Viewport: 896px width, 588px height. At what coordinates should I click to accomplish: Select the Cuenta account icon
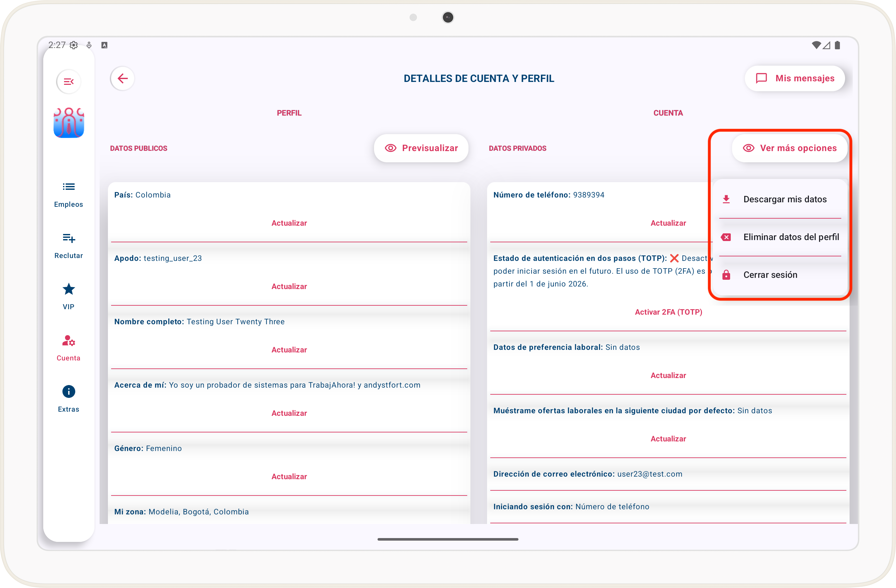[x=69, y=341]
